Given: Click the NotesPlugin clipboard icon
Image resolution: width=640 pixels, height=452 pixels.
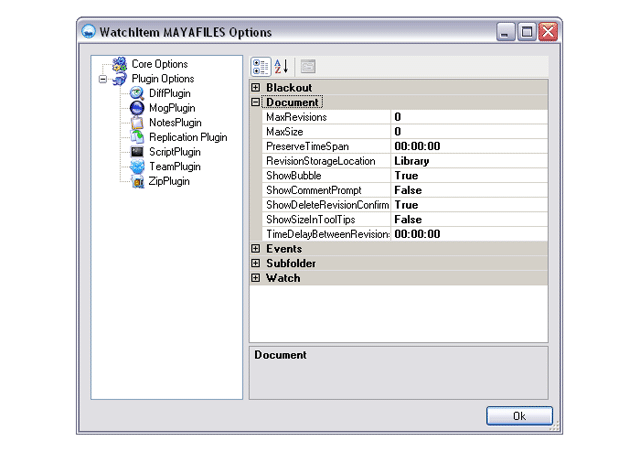Looking at the screenshot, I should (x=137, y=123).
